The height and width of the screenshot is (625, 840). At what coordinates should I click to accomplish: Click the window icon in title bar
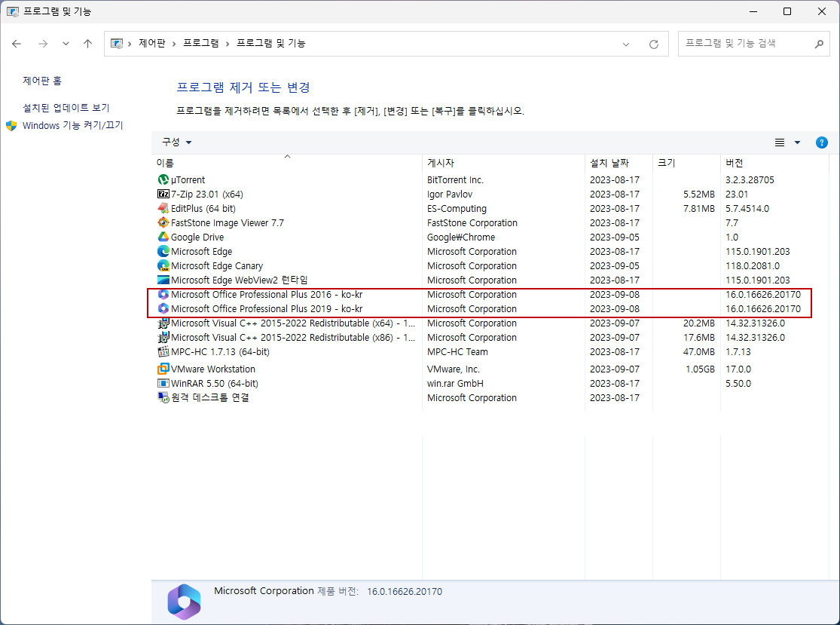[x=12, y=11]
